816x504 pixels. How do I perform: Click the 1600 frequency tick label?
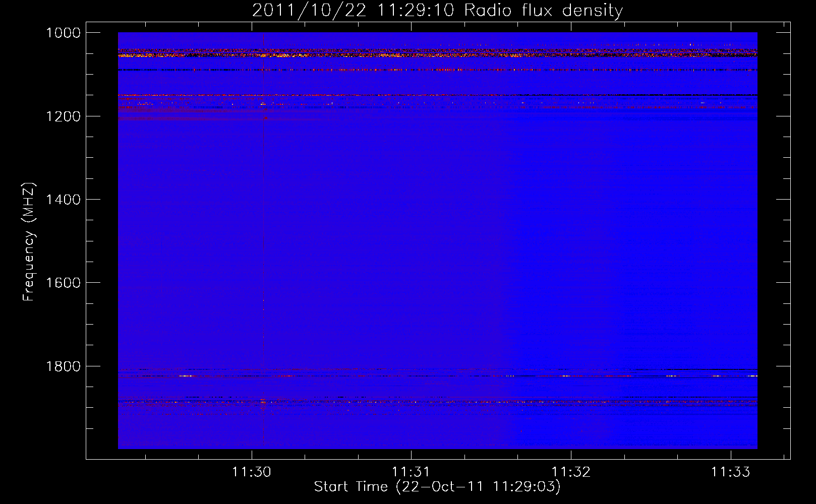click(64, 283)
